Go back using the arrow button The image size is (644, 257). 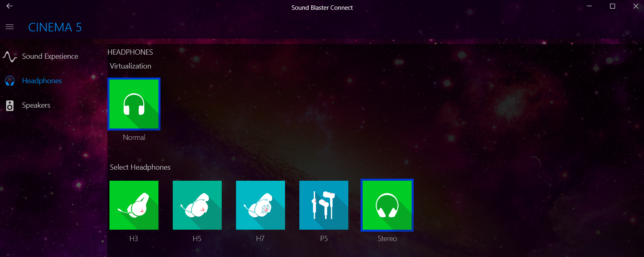pyautogui.click(x=9, y=6)
